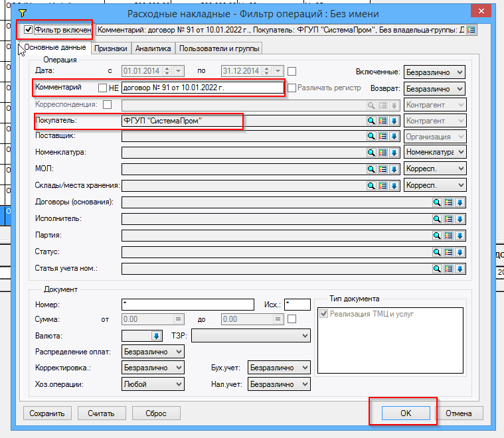Open the Включенные dropdown
504x438 pixels.
click(x=435, y=72)
